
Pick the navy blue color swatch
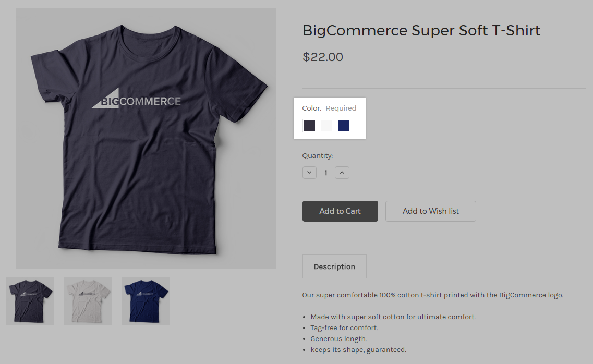(343, 126)
